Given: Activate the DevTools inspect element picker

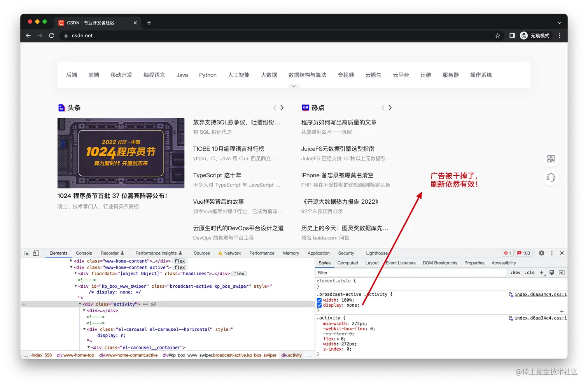Looking at the screenshot, I should [26, 253].
